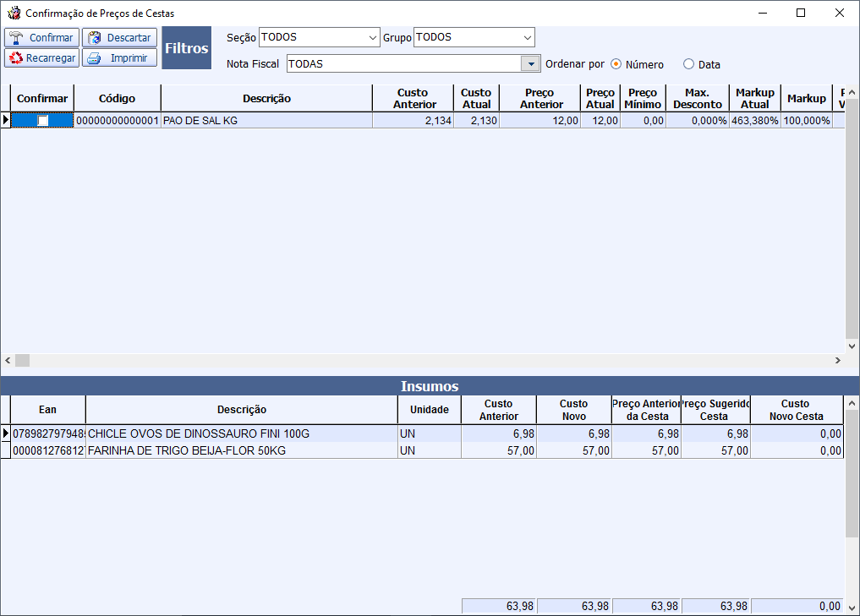Click the Ean cell 000081276812
Image resolution: width=860 pixels, height=616 pixels.
coord(48,450)
